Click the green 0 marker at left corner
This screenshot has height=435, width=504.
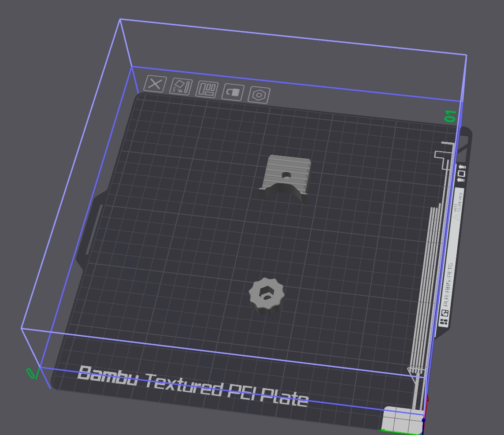(x=31, y=373)
